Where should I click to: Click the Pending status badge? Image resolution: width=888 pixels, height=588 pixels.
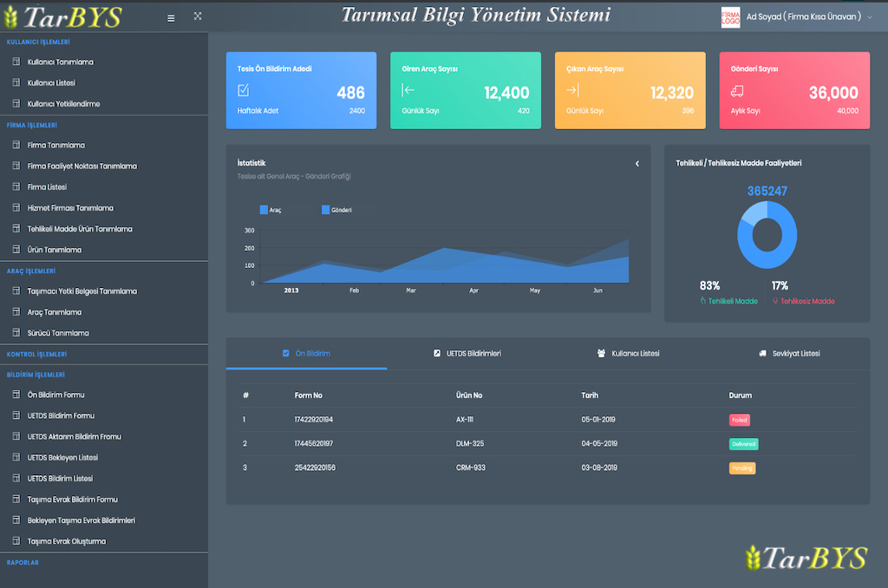click(x=742, y=468)
